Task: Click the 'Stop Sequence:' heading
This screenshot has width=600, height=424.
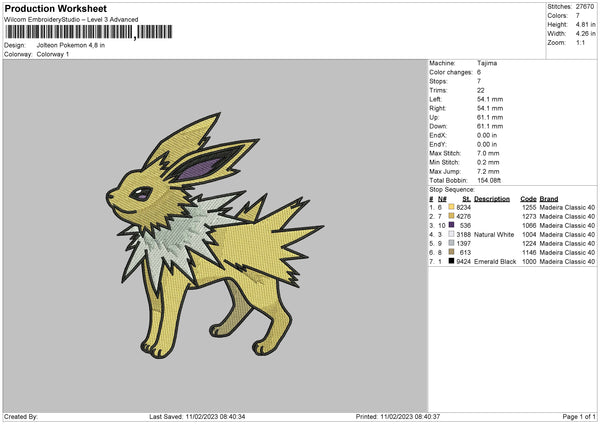Action: [452, 190]
